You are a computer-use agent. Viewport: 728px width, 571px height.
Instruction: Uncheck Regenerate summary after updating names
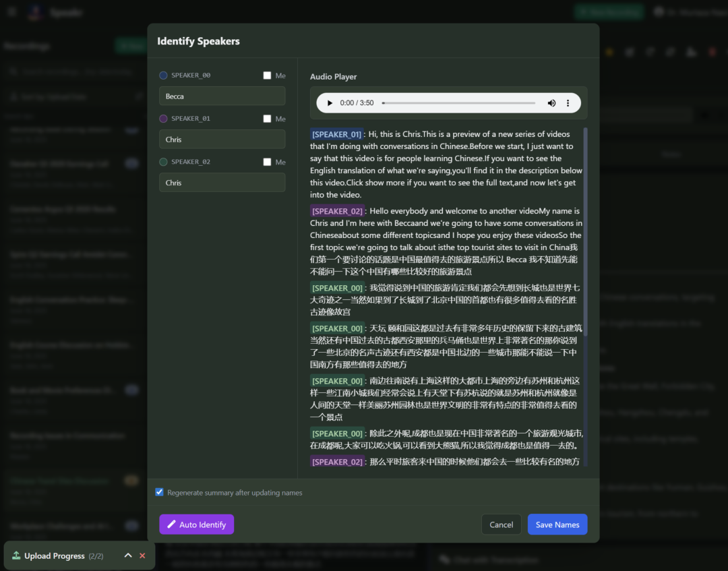tap(159, 492)
